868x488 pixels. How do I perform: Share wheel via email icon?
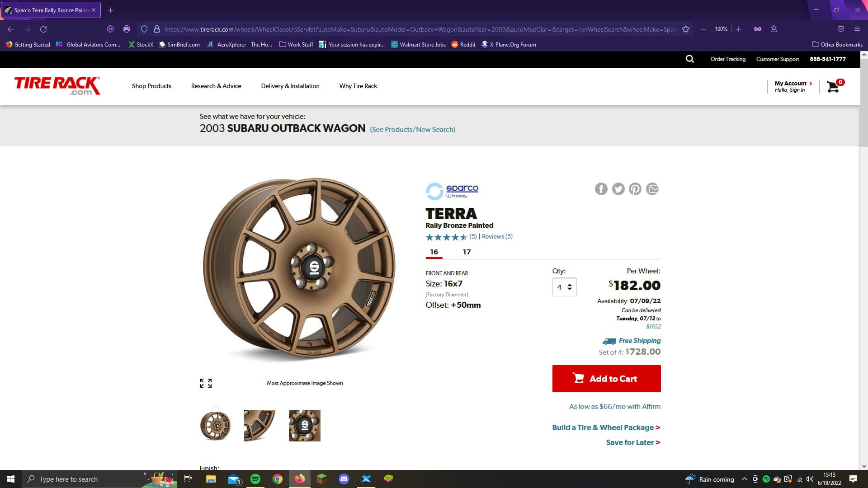(x=652, y=189)
